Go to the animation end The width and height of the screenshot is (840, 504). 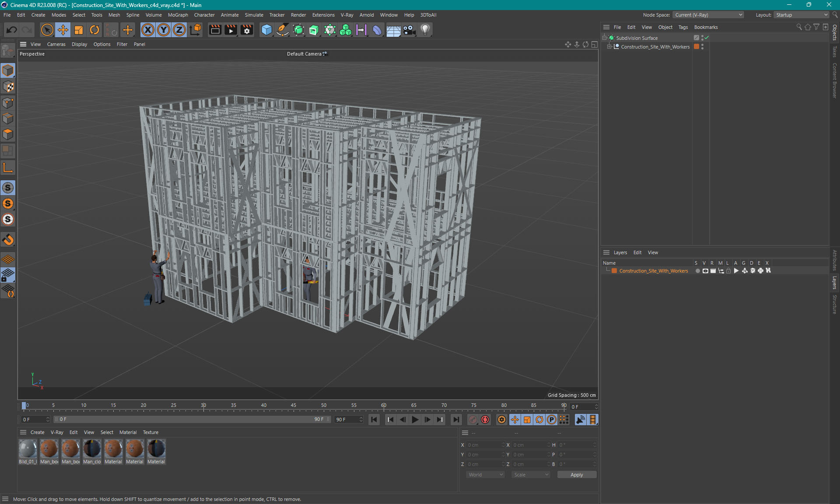click(x=456, y=420)
